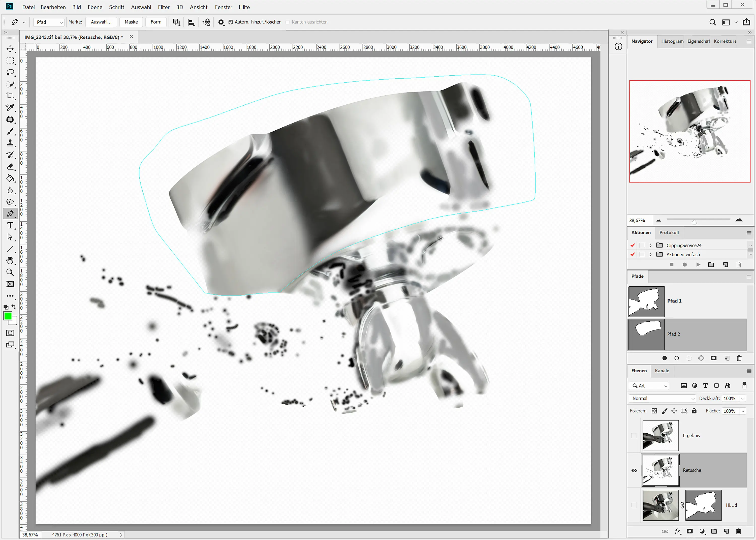The width and height of the screenshot is (756, 540).
Task: Uncheck Autom. hinzuf./löschen checkbox
Action: [231, 22]
